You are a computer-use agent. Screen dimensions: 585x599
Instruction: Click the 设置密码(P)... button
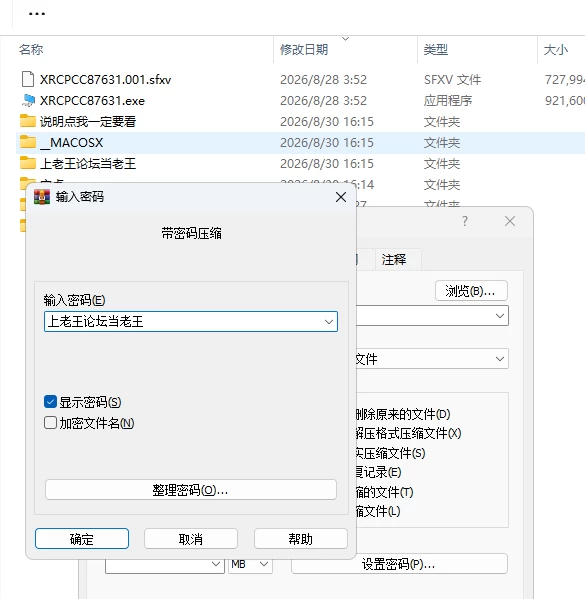[x=399, y=563]
